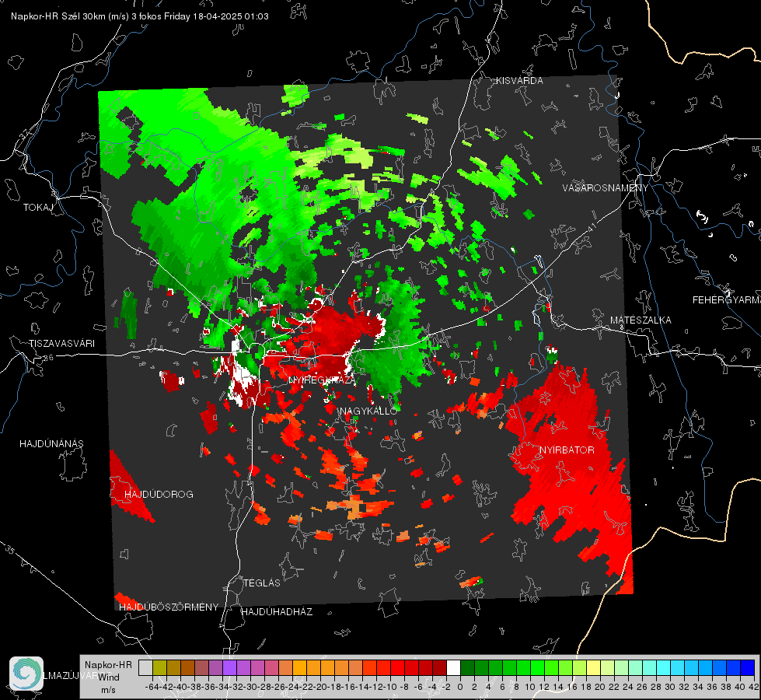Click the KISVÁRDA city label
761x700 pixels.
[519, 81]
